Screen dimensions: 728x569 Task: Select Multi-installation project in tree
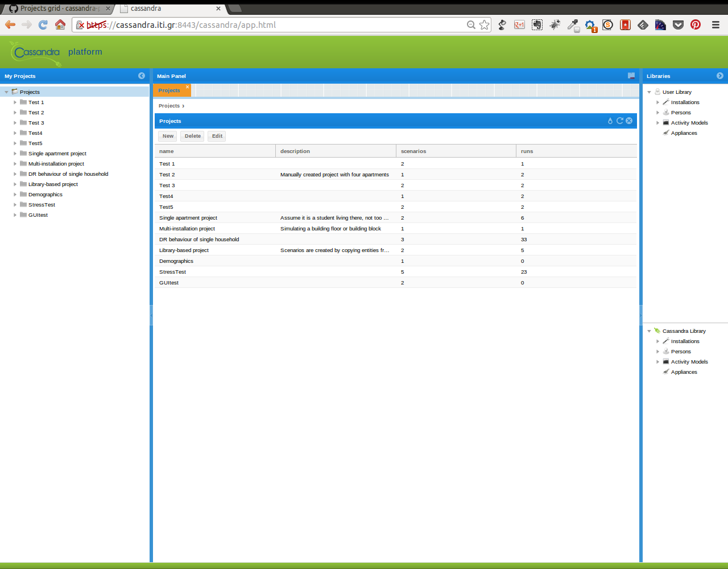point(56,164)
